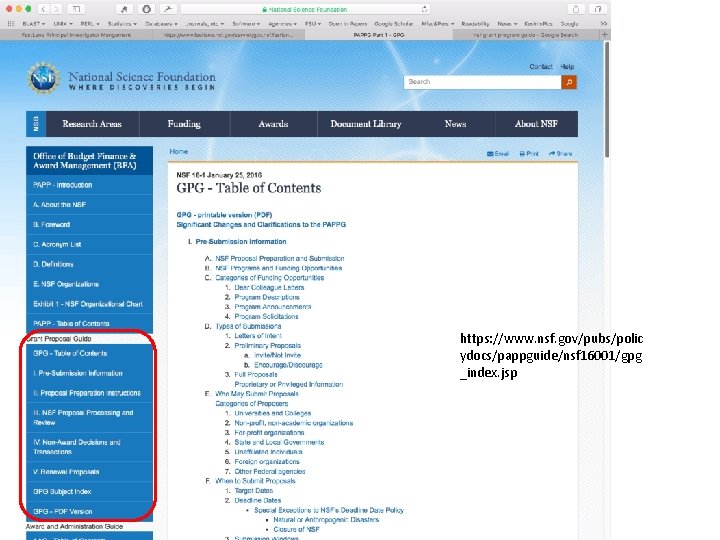Screen dimensions: 720x540
Task: Open the Funding menu
Action: 184,124
